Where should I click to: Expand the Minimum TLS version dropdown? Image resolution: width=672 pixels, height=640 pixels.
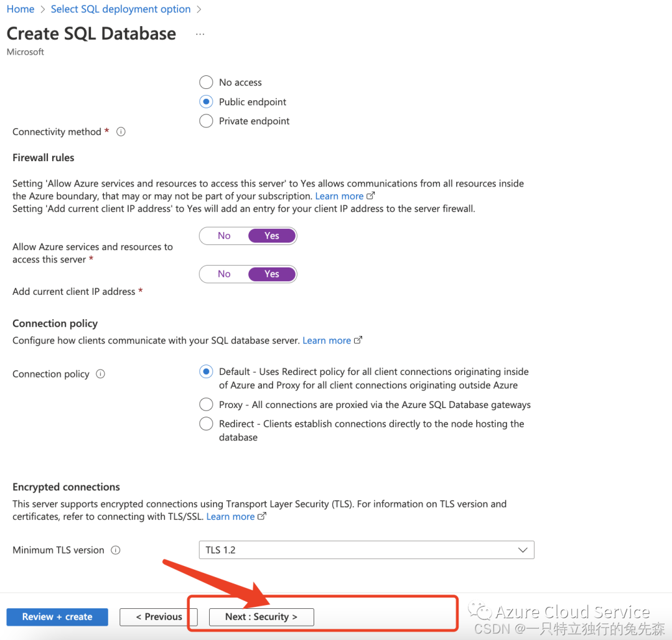click(x=366, y=550)
